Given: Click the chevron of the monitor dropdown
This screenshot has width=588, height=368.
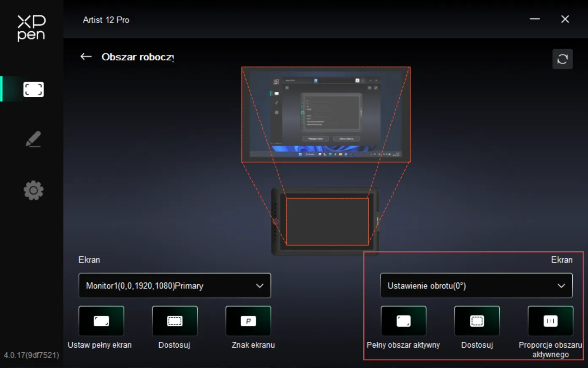Looking at the screenshot, I should [259, 286].
